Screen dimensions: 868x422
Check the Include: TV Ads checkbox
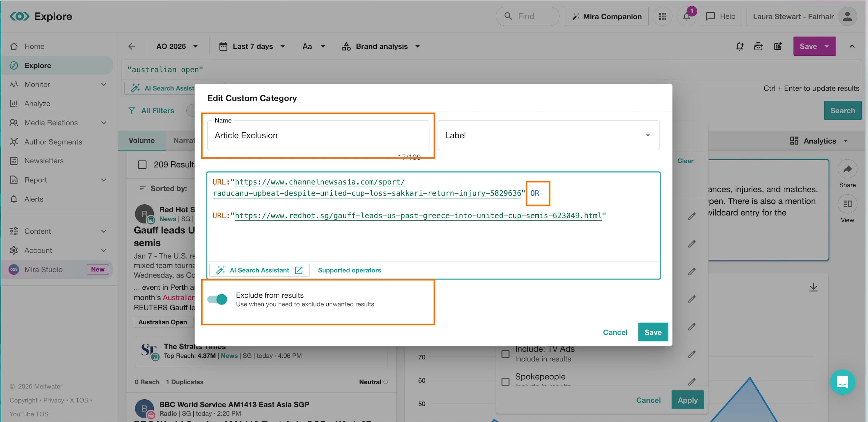point(505,354)
